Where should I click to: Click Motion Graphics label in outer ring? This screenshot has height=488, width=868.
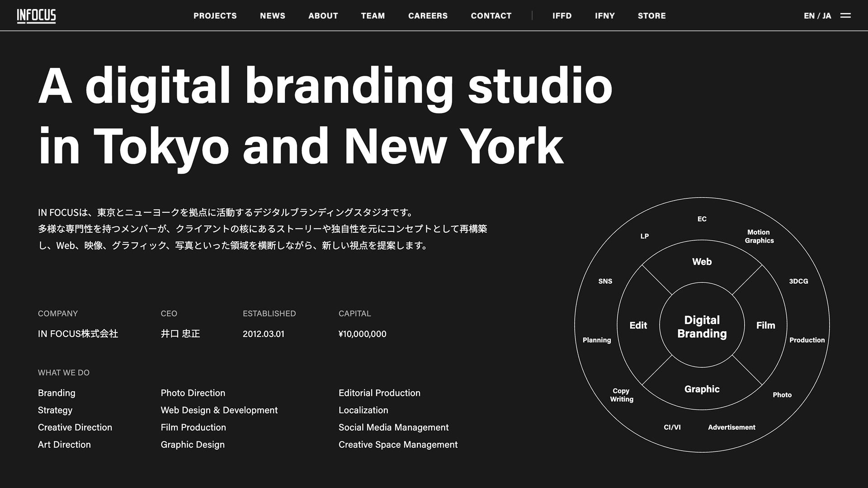pos(759,236)
